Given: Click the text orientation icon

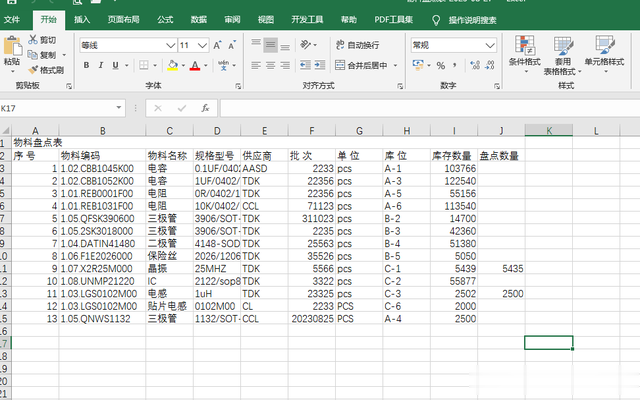Looking at the screenshot, I should 306,44.
